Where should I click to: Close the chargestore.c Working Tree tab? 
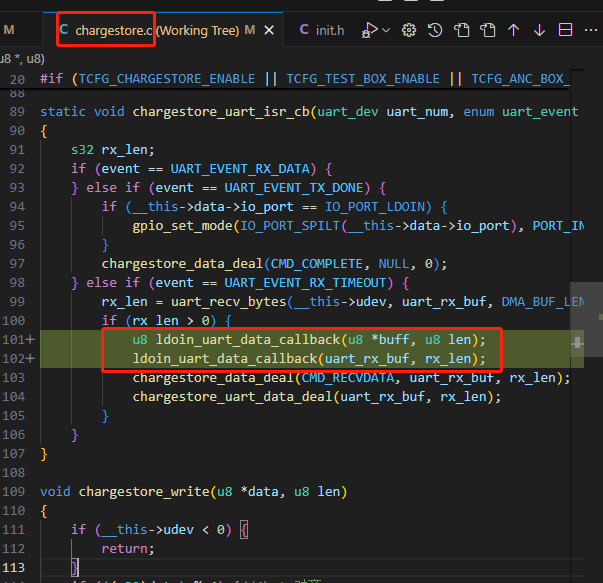click(269, 30)
